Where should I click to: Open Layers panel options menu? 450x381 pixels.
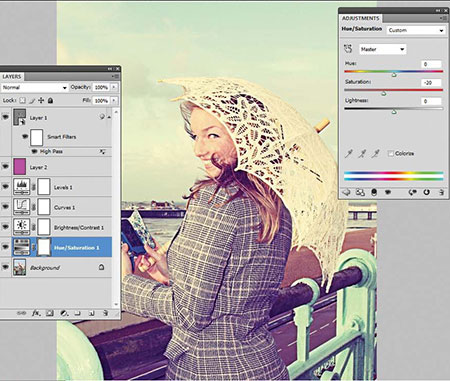pyautogui.click(x=115, y=77)
